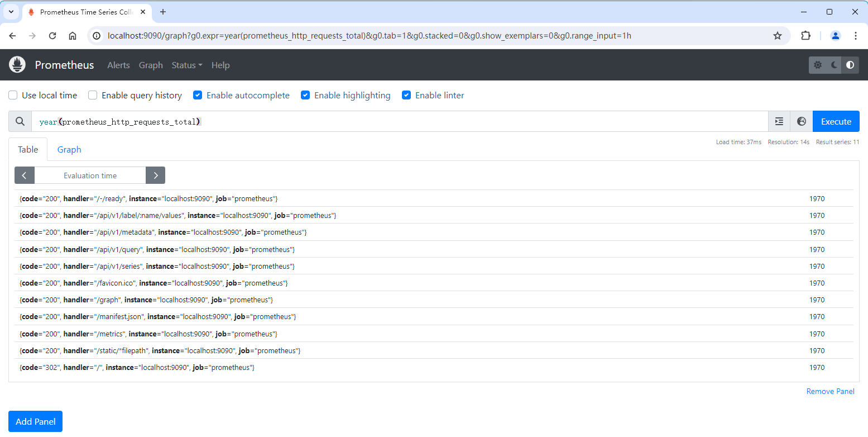Click the Load time: 37ms text
This screenshot has width=868, height=437.
coord(738,142)
